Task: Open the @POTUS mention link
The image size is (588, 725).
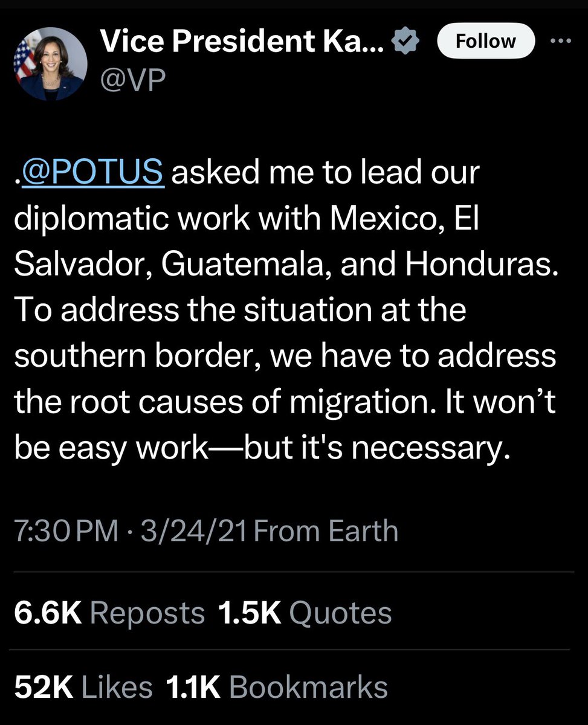Action: (x=92, y=173)
